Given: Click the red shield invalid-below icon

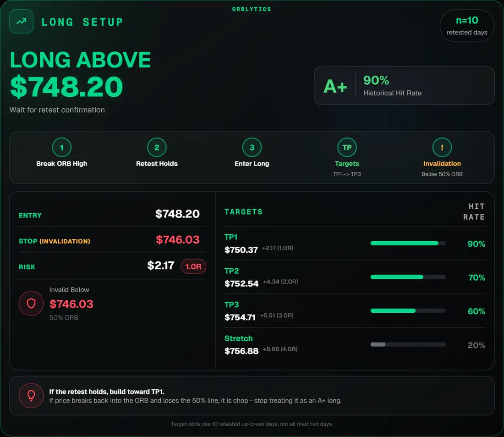Looking at the screenshot, I should coord(31,304).
